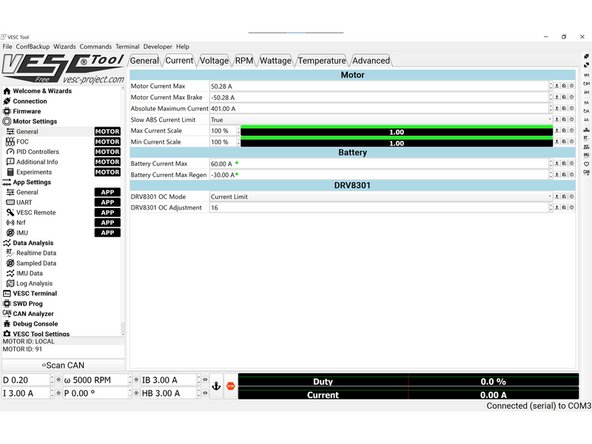
Task: Switch to the RPM tab
Action: click(244, 60)
